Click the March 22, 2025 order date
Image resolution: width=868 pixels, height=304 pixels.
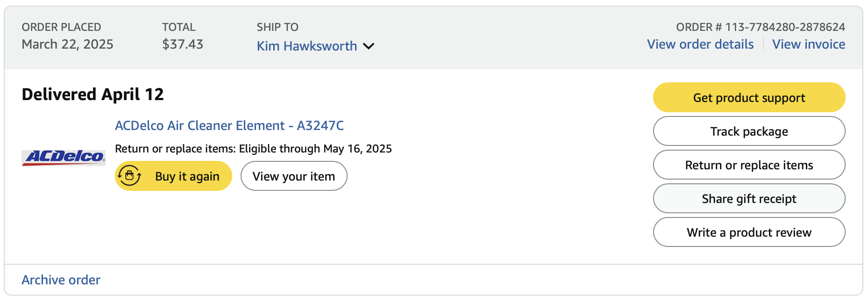[68, 44]
